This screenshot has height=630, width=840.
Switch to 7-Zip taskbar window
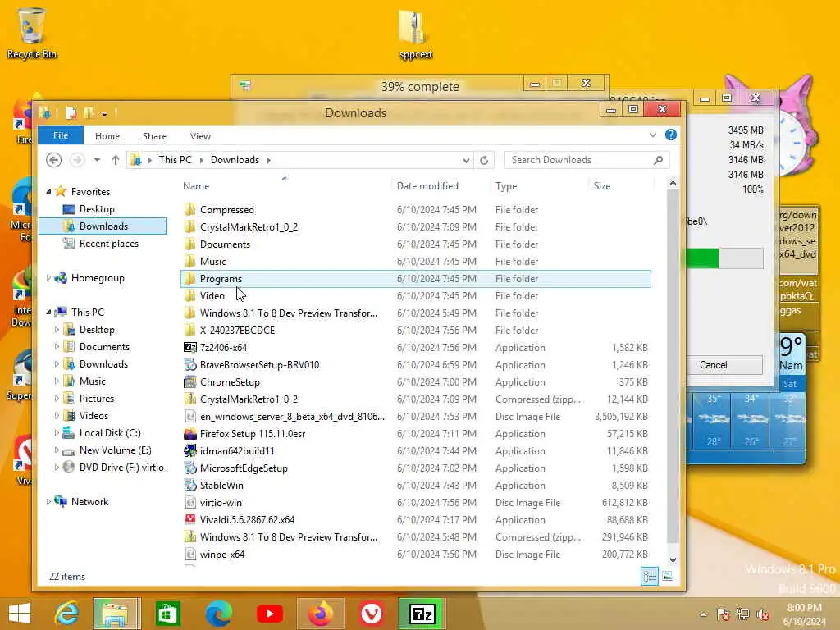[x=422, y=614]
